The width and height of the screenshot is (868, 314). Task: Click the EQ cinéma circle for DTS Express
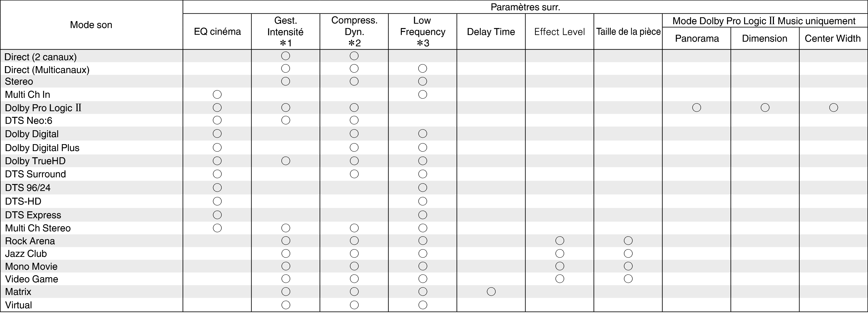coord(217,215)
